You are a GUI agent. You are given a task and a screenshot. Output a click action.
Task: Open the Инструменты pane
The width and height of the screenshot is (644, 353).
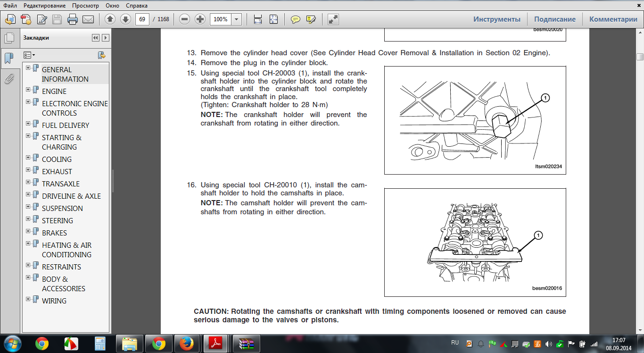pyautogui.click(x=497, y=19)
